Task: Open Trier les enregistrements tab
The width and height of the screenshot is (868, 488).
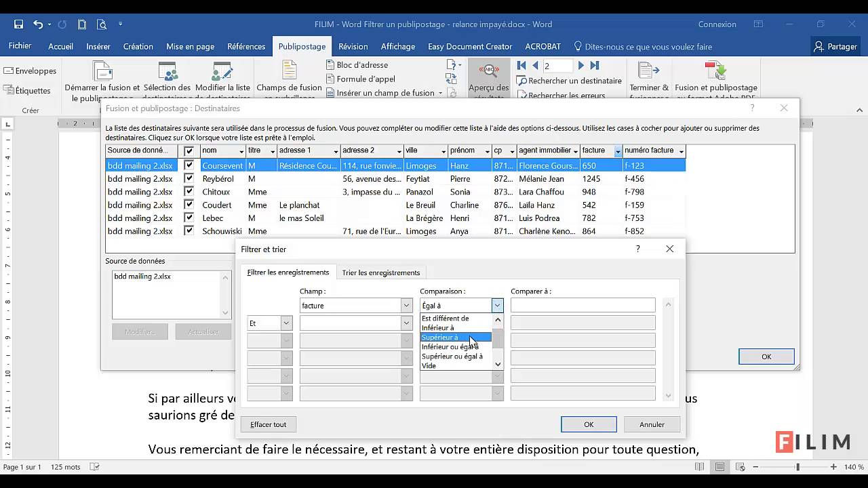Action: (x=381, y=272)
